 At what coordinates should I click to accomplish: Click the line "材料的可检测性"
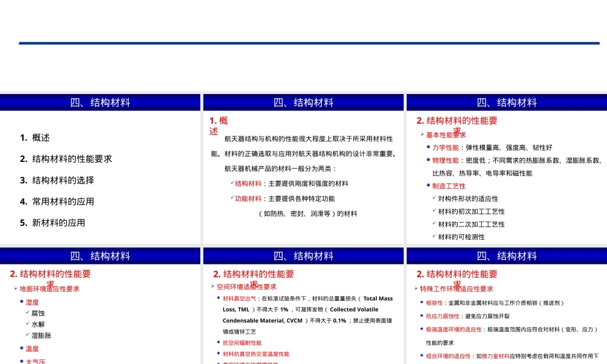click(461, 237)
